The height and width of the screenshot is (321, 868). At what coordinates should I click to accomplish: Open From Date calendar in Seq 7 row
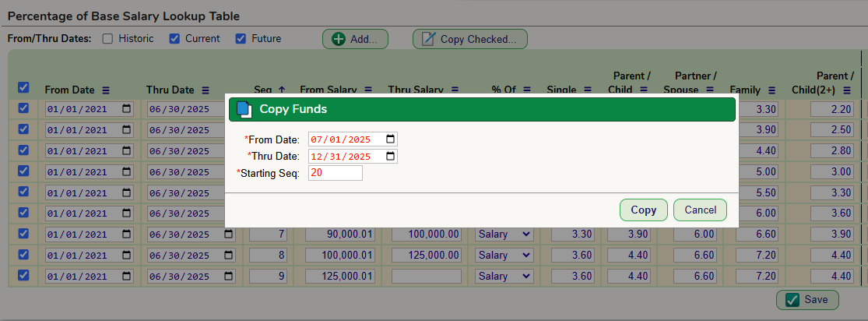coord(127,235)
